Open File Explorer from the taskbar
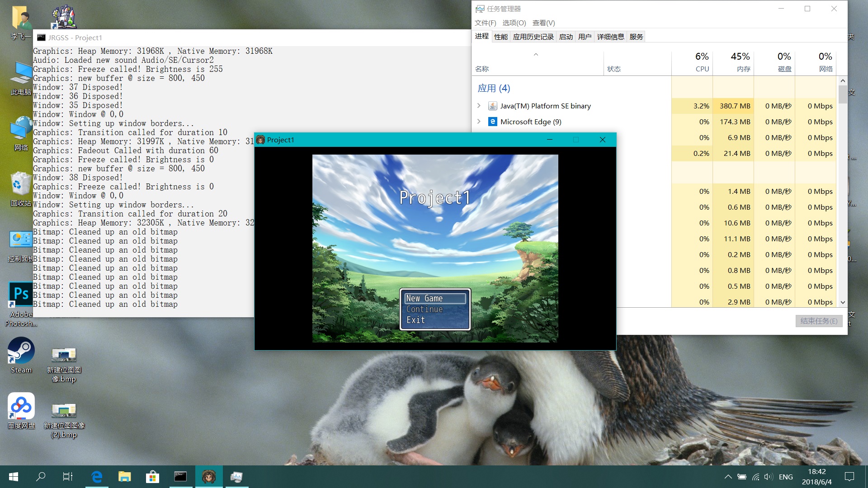 point(124,477)
